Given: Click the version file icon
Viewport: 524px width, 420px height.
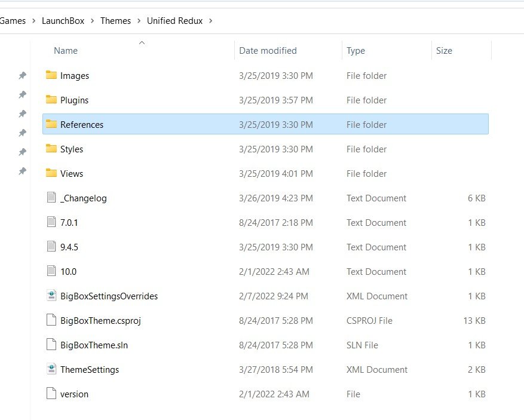Looking at the screenshot, I should (x=51, y=393).
